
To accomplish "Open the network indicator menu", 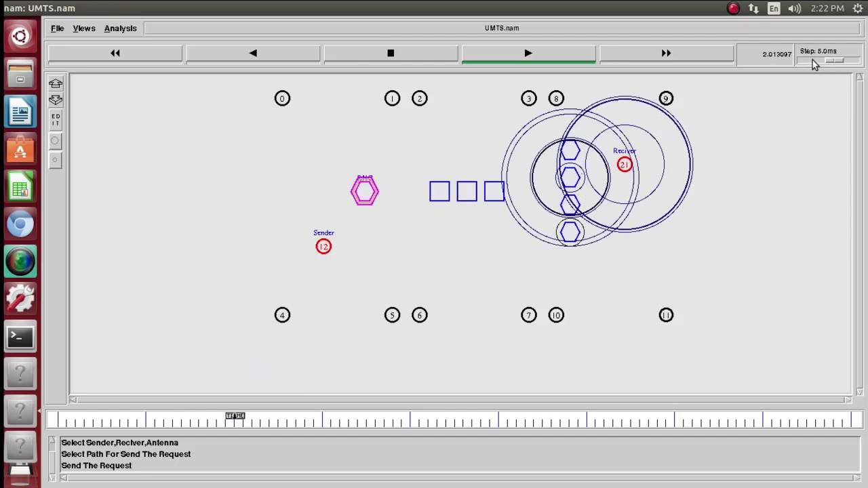I will pos(753,8).
